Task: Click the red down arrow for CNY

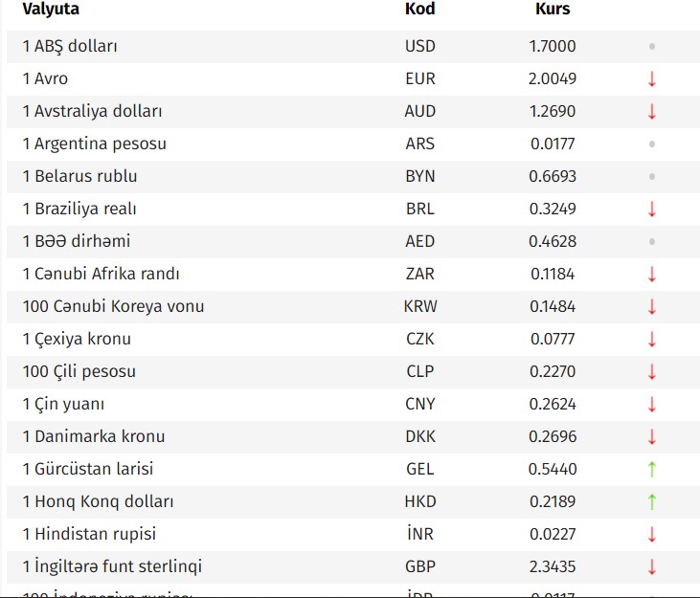Action: coord(652,404)
